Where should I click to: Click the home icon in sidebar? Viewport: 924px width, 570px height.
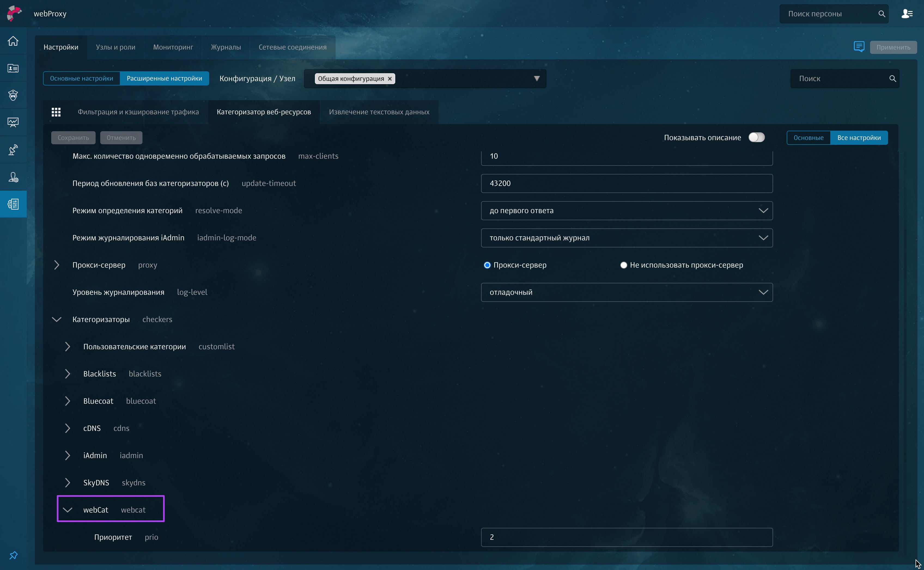(13, 41)
